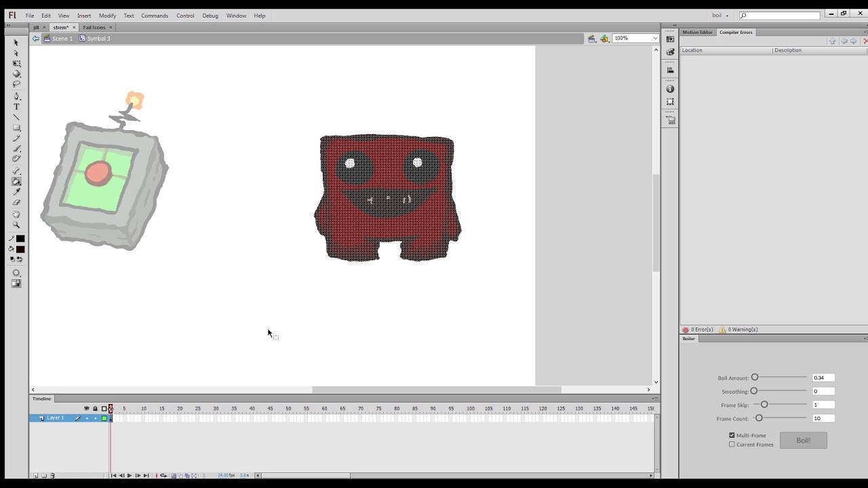Select the Eyedropper tool
This screenshot has width=868, height=488.
[16, 192]
